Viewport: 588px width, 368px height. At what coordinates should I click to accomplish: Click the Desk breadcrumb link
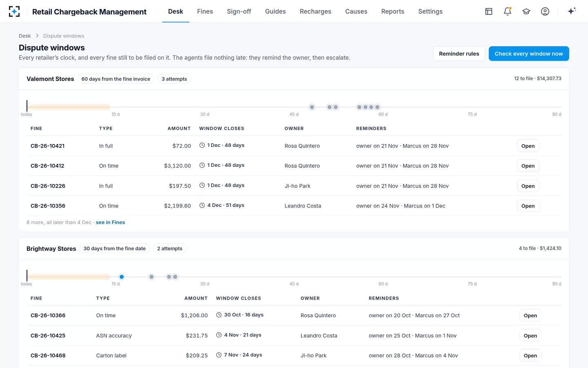(x=25, y=36)
